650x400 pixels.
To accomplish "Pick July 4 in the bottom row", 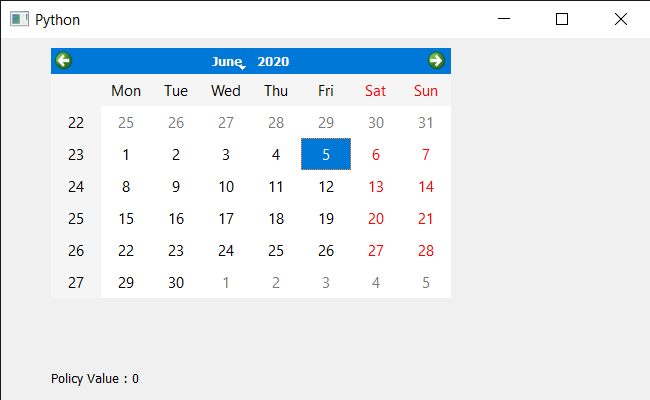I will 376,283.
